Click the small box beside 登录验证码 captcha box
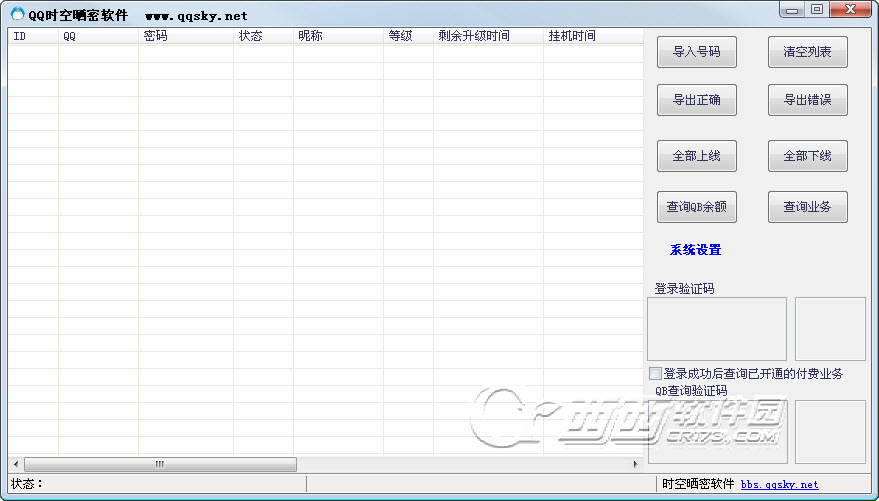Screen dimensions: 879x501 tap(830, 329)
